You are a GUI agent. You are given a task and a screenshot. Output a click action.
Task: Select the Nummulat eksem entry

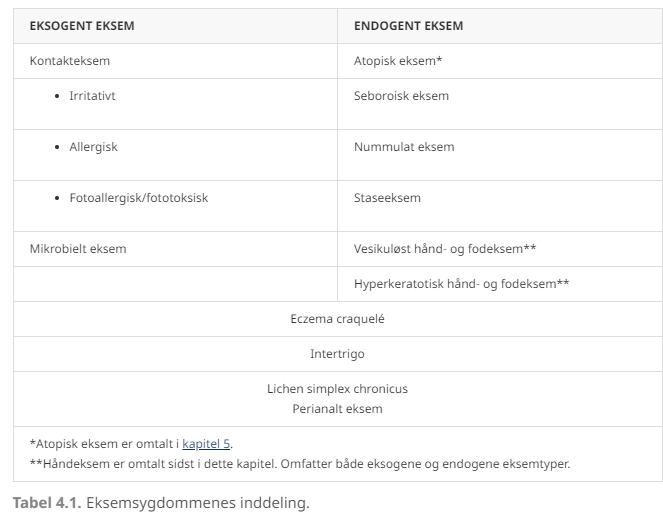404,147
